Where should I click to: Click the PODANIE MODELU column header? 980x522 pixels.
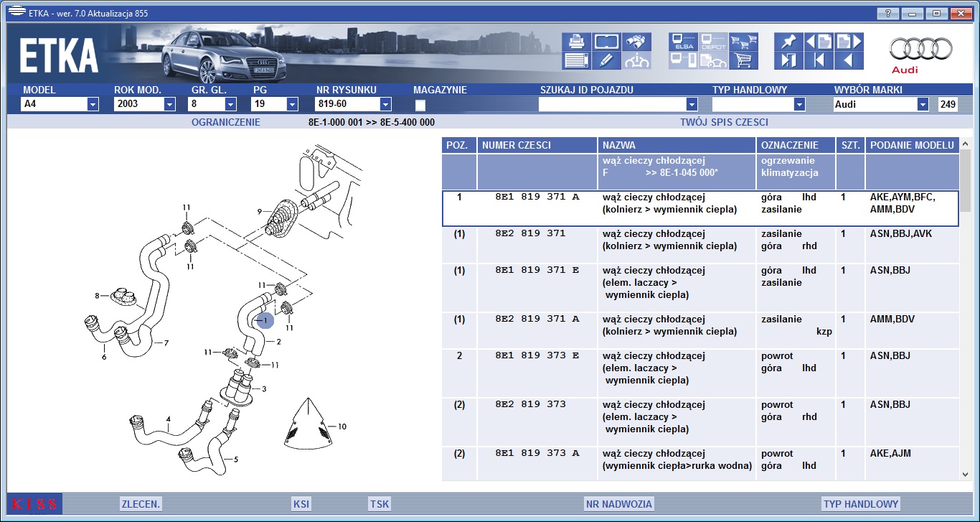(912, 145)
